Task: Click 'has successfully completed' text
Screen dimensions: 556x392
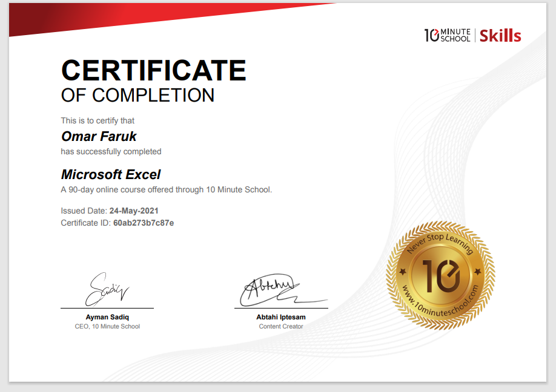Action: coord(111,152)
